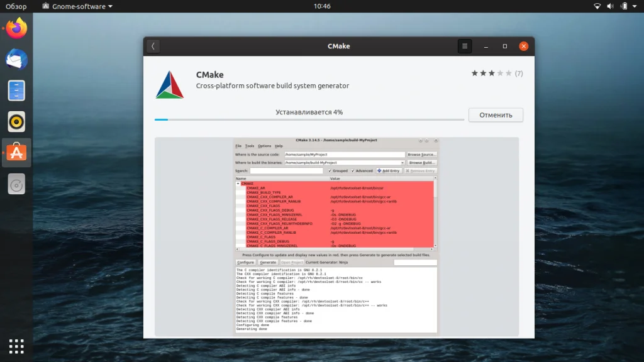Open Rhythmbox from the dock
The height and width of the screenshot is (362, 644).
tap(16, 122)
